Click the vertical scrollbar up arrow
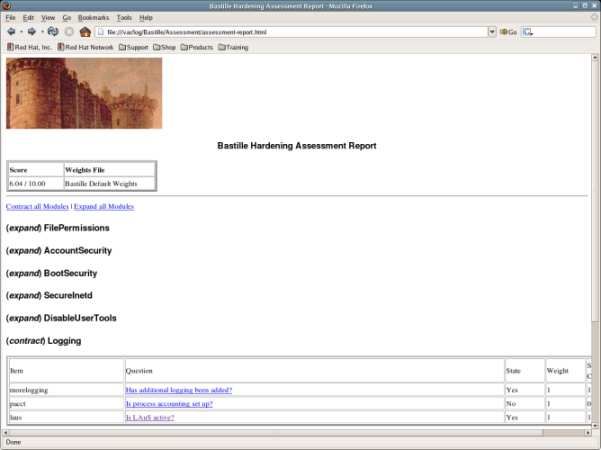Image resolution: width=601 pixels, height=450 pixels. click(595, 57)
